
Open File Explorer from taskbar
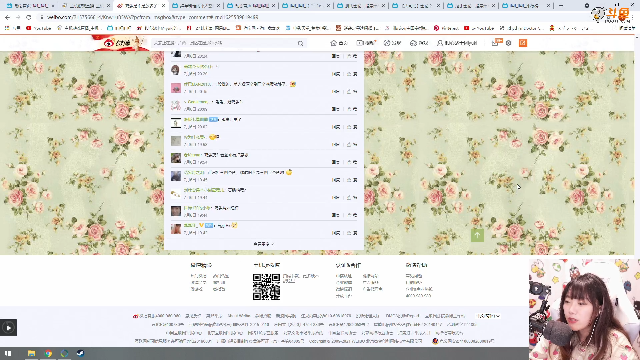pos(31,353)
